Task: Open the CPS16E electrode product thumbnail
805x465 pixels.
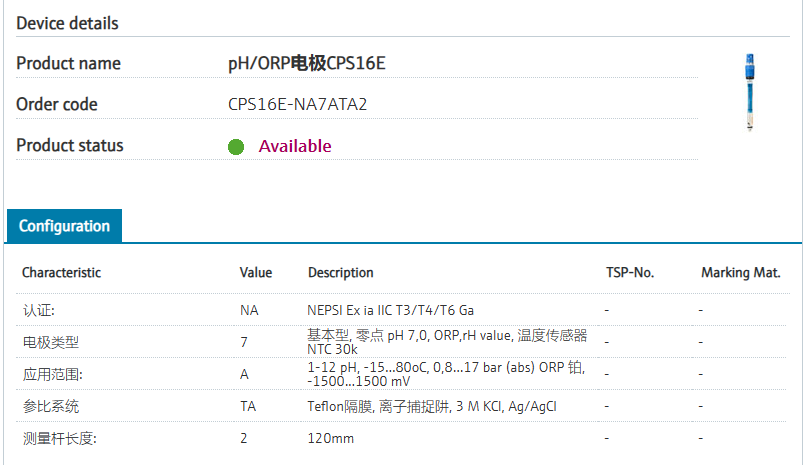Action: 749,92
